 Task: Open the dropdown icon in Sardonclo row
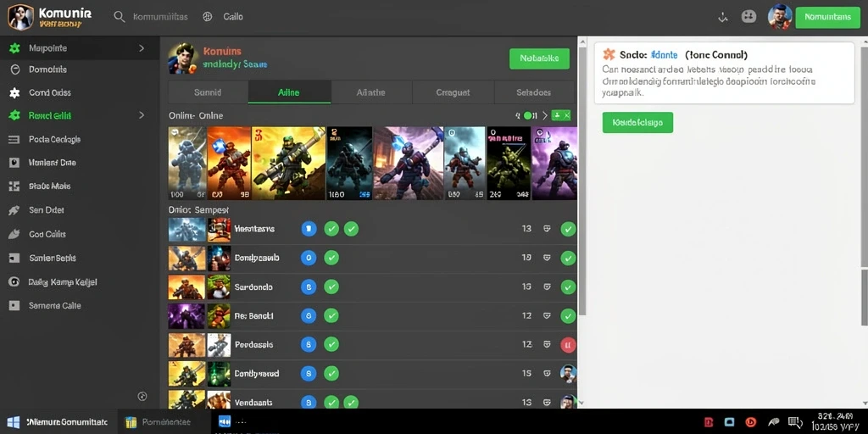pyautogui.click(x=547, y=287)
